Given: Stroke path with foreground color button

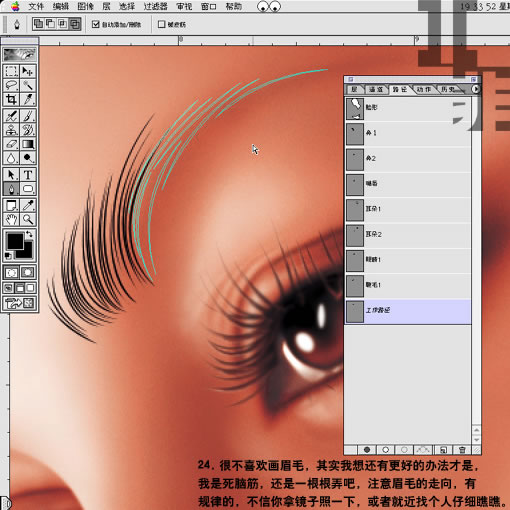Looking at the screenshot, I should coord(385,450).
